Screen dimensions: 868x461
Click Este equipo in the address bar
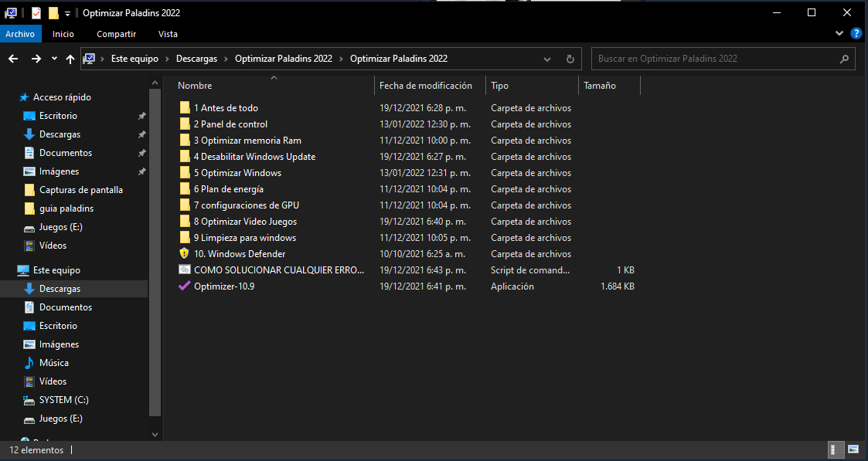134,59
